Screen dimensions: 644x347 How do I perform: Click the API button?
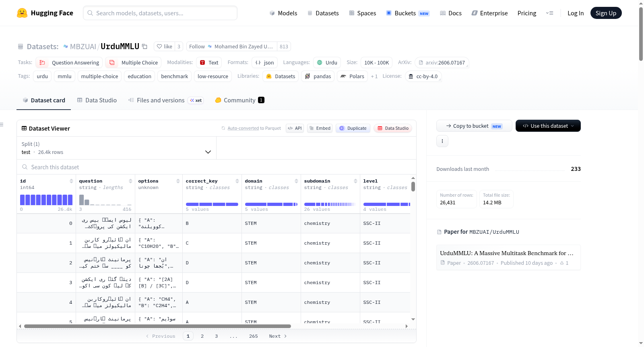[295, 128]
